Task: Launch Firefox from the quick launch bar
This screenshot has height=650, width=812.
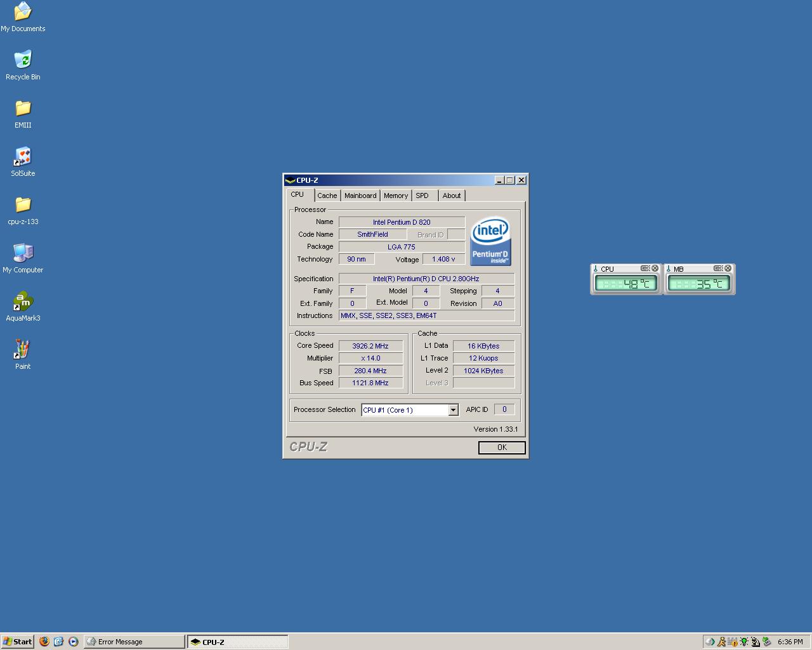Action: pos(44,642)
